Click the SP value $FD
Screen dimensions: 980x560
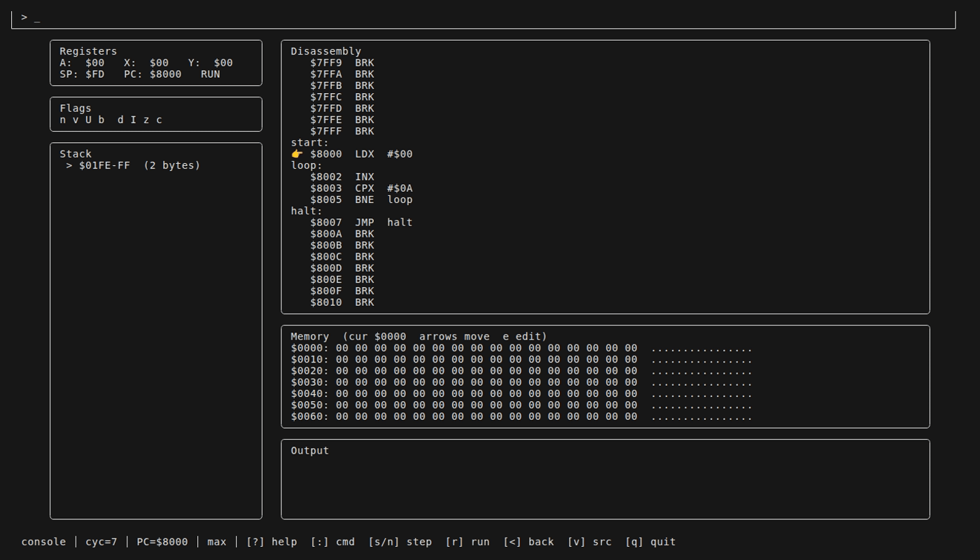(x=95, y=74)
